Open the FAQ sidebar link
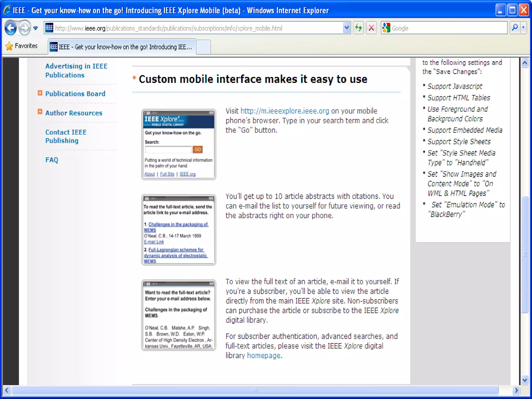Screen dimensions: 532x399 click(52, 160)
